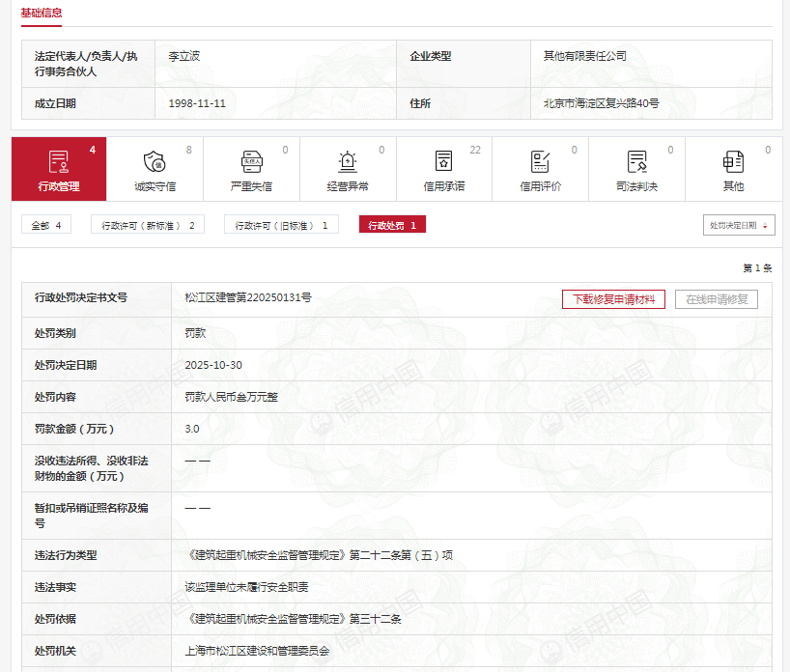The width and height of the screenshot is (790, 672).
Task: Click the 处罚机关 value 上海市松江区建设和管理委员会
Action: (x=257, y=651)
